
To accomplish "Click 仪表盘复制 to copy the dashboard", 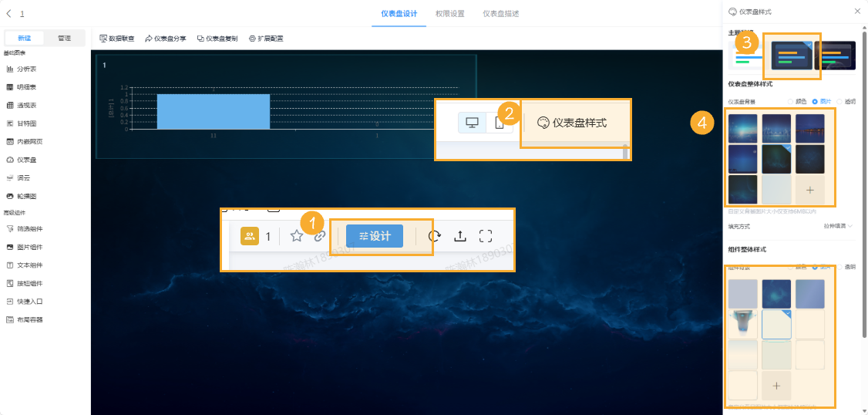I will tap(217, 39).
